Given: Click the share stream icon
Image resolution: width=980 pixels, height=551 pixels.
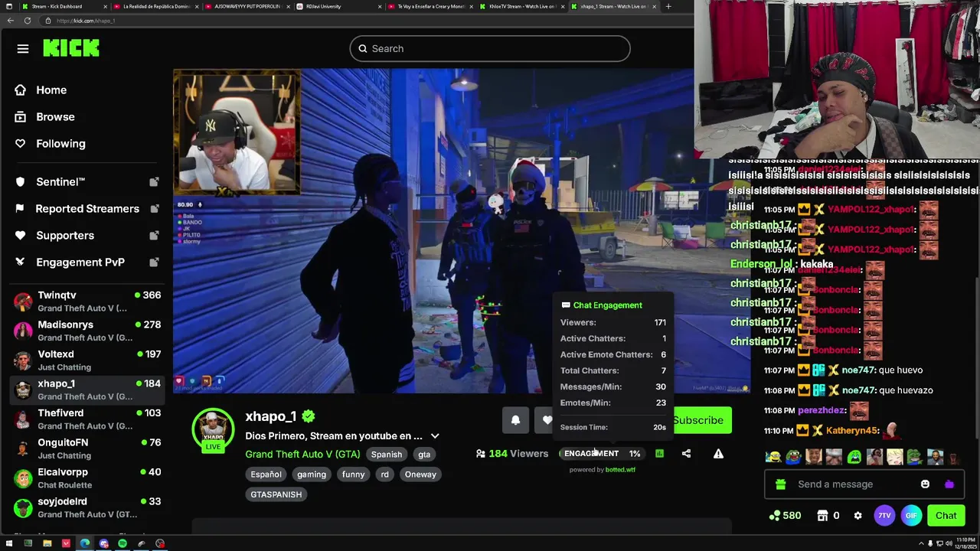Looking at the screenshot, I should click(x=686, y=454).
